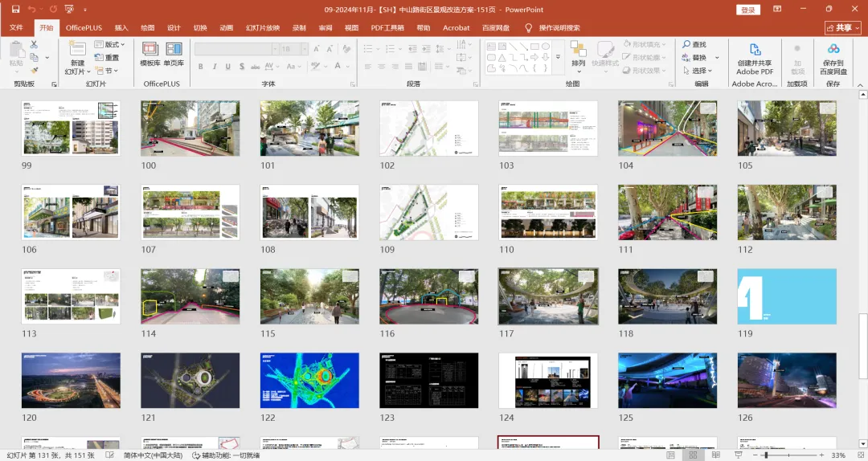Switch to Normal view in status bar
Viewport: 868px width, 461px height.
[670, 455]
